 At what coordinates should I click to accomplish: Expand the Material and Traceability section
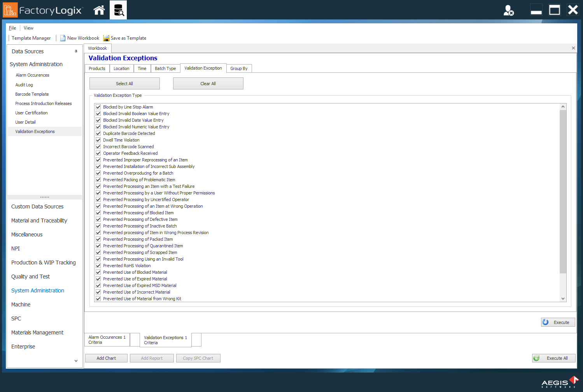39,220
